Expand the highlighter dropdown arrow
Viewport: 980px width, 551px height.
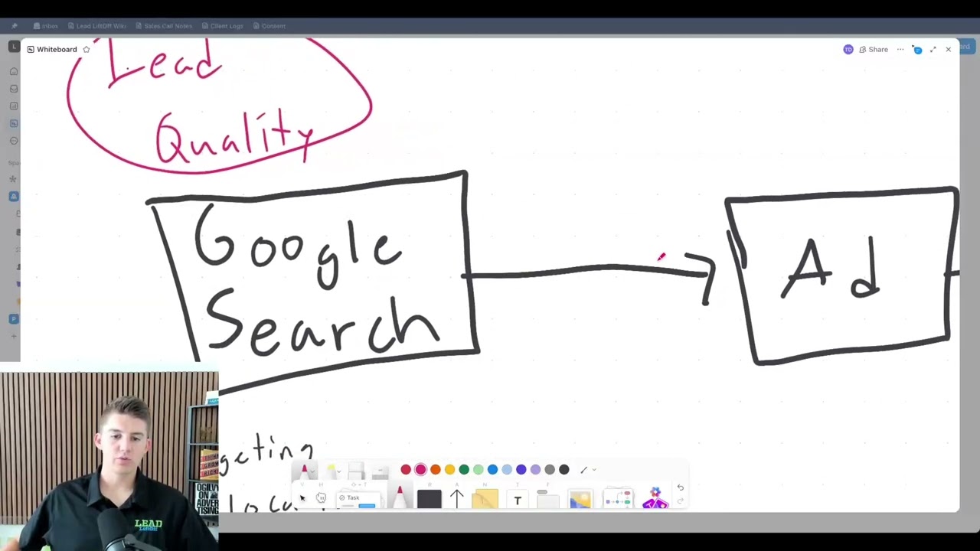(x=339, y=471)
